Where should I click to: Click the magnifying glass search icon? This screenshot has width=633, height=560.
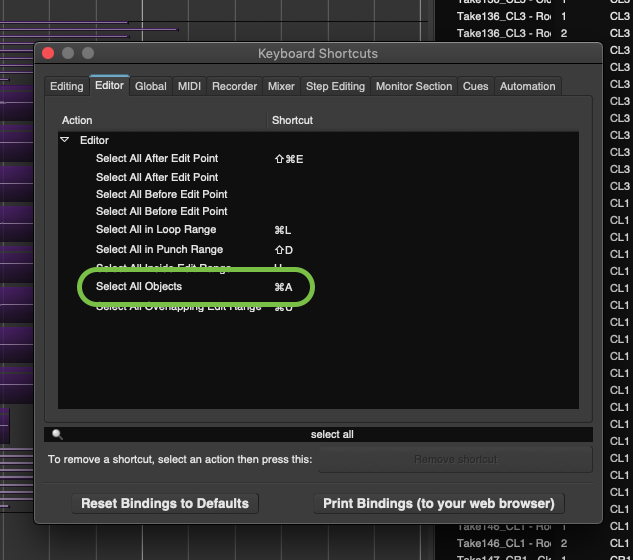click(x=58, y=435)
